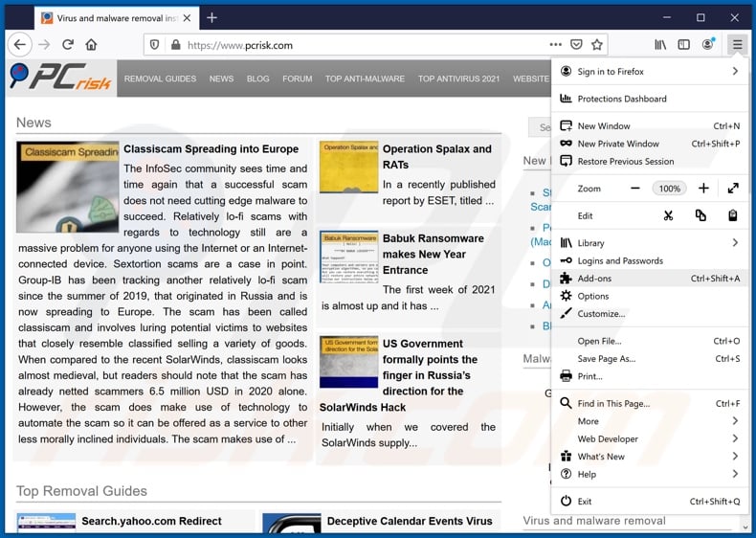Open TOP ANTI-MALWARE navigation link

pyautogui.click(x=365, y=78)
